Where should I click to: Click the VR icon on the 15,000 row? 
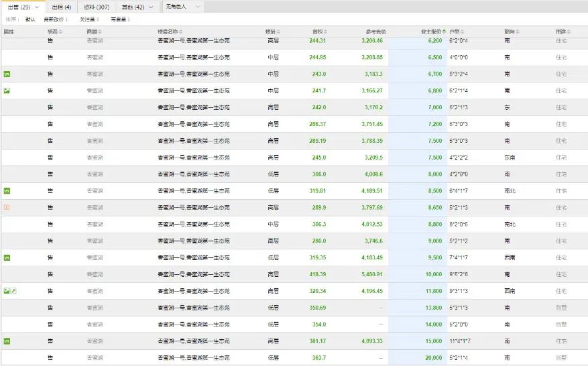(x=7, y=341)
